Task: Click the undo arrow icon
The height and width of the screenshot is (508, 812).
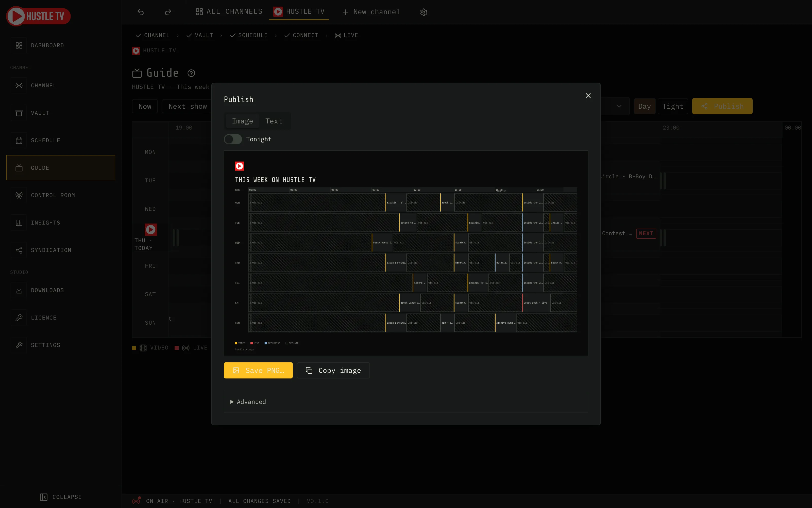Action: 141,12
